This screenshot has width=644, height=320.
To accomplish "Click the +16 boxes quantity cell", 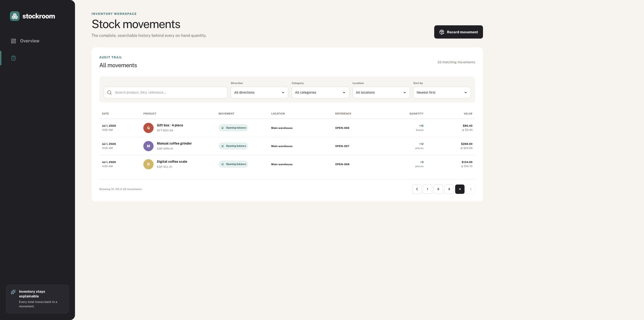I will (x=420, y=128).
